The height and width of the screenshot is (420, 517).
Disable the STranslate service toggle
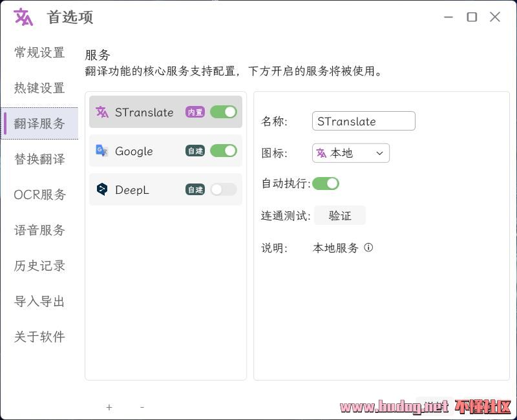(224, 112)
